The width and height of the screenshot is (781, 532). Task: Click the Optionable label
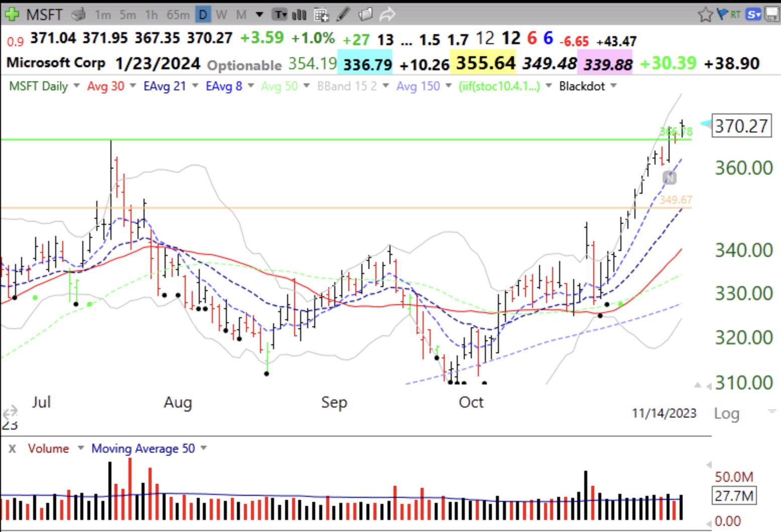(x=244, y=65)
